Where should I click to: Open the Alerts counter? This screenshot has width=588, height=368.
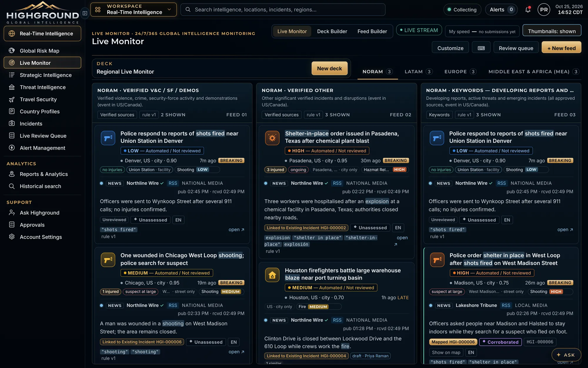coord(501,10)
